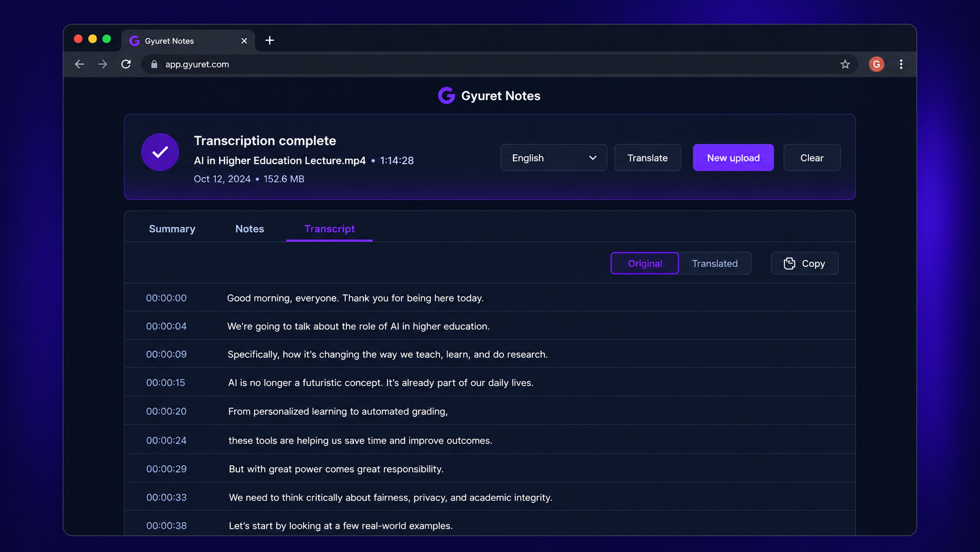The width and height of the screenshot is (980, 552).
Task: Open the G profile avatar
Action: pos(876,65)
